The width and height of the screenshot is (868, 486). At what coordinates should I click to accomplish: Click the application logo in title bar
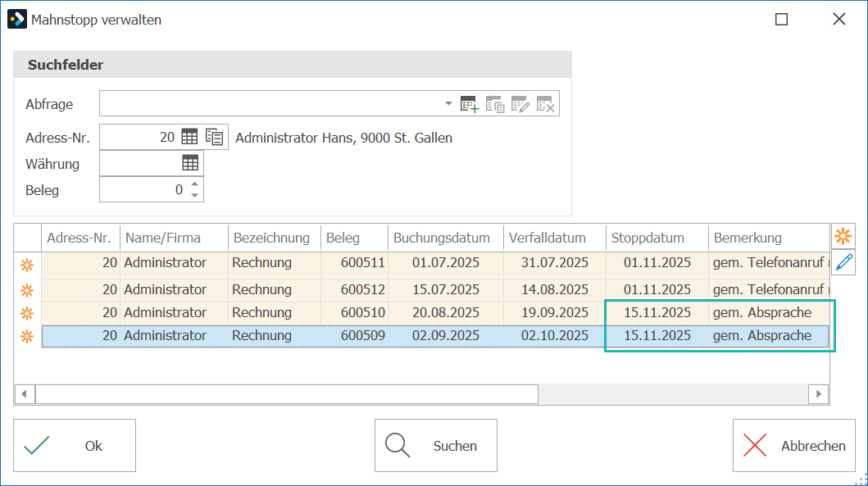coord(17,20)
